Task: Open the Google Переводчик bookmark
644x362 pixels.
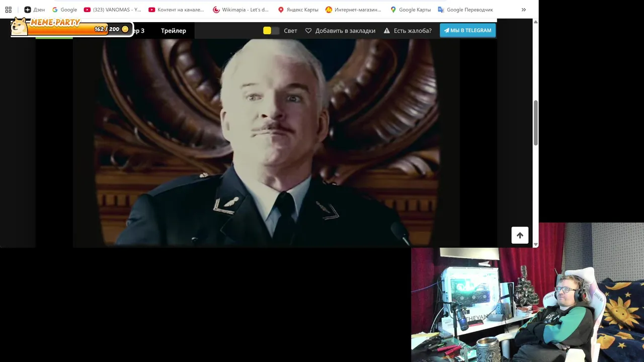Action: click(x=465, y=10)
